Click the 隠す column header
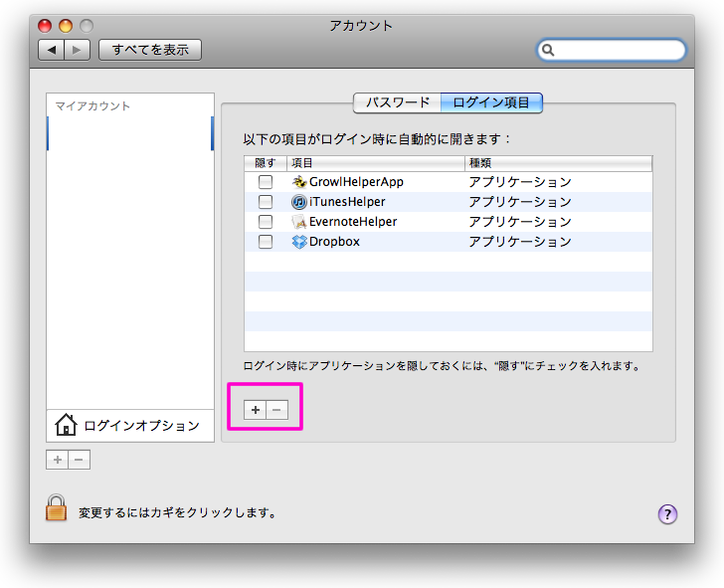The height and width of the screenshot is (588, 724). (x=266, y=163)
